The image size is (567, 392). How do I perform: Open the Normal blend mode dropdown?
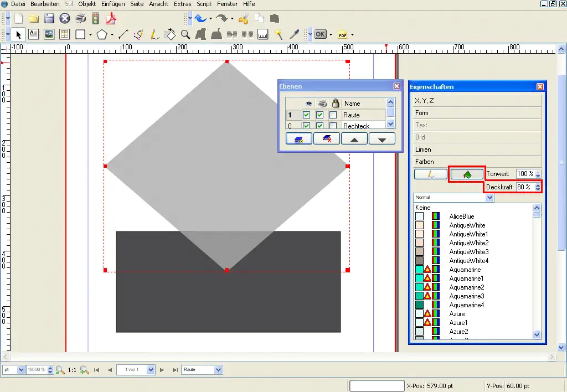(489, 197)
